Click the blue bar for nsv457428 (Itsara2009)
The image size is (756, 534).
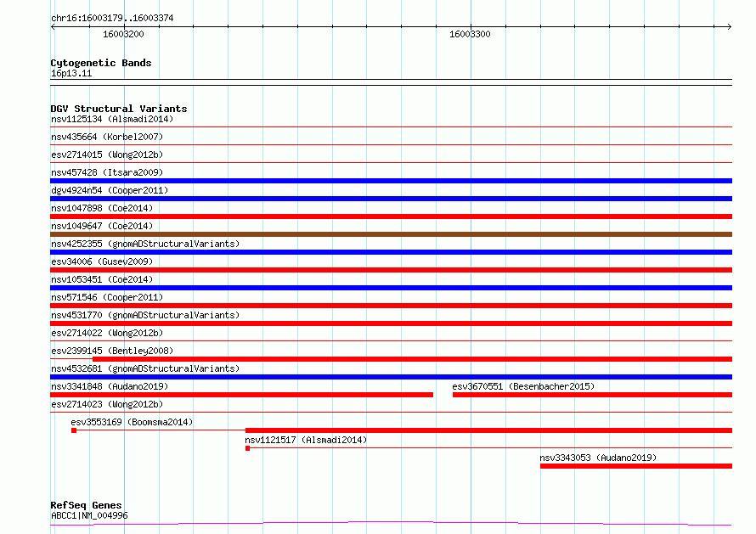point(391,181)
